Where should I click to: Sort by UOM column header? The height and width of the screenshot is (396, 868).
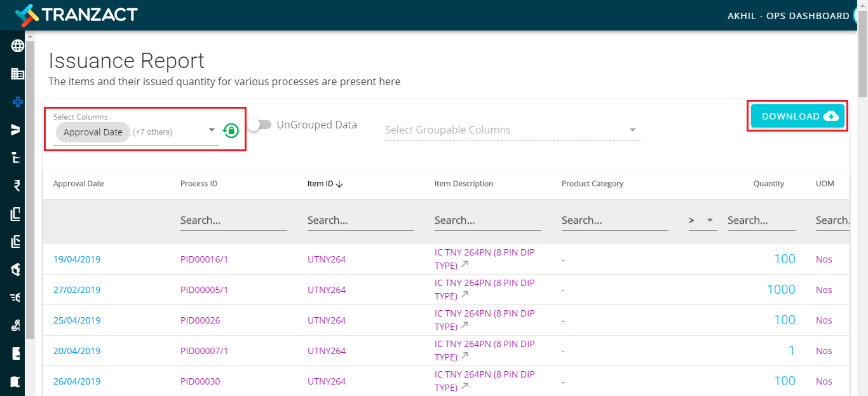click(x=825, y=184)
